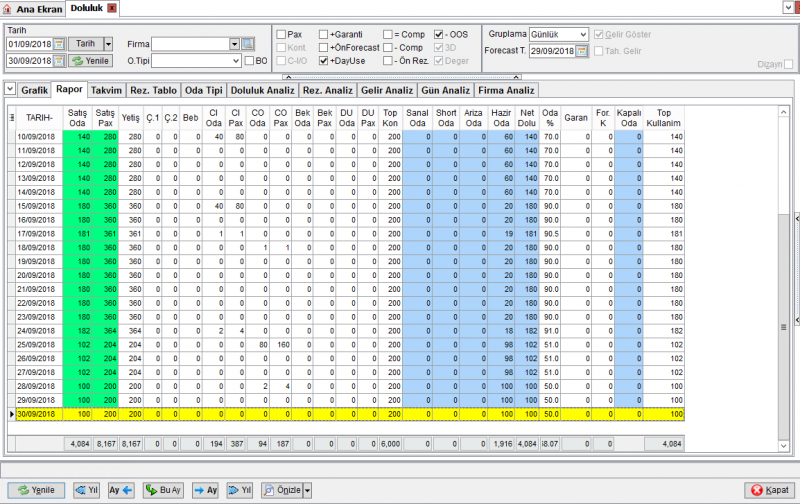Viewport: 800px width, 504px height.
Task: Toggle the Dizayn checkbox
Action: (789, 64)
